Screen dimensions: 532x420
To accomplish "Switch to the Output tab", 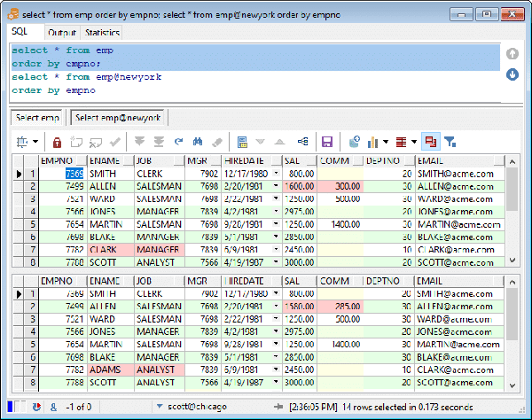I will pyautogui.click(x=61, y=33).
